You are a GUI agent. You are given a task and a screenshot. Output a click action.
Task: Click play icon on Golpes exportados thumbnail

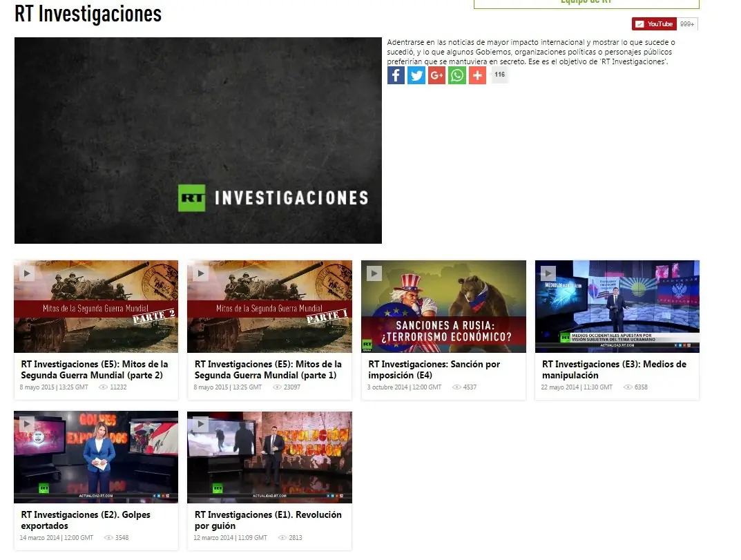point(27,424)
